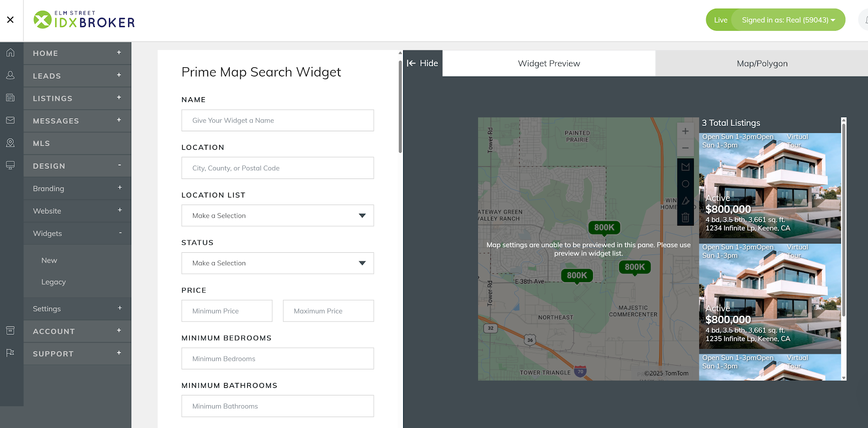
Task: Click the 3 Total Listings heading
Action: click(731, 123)
